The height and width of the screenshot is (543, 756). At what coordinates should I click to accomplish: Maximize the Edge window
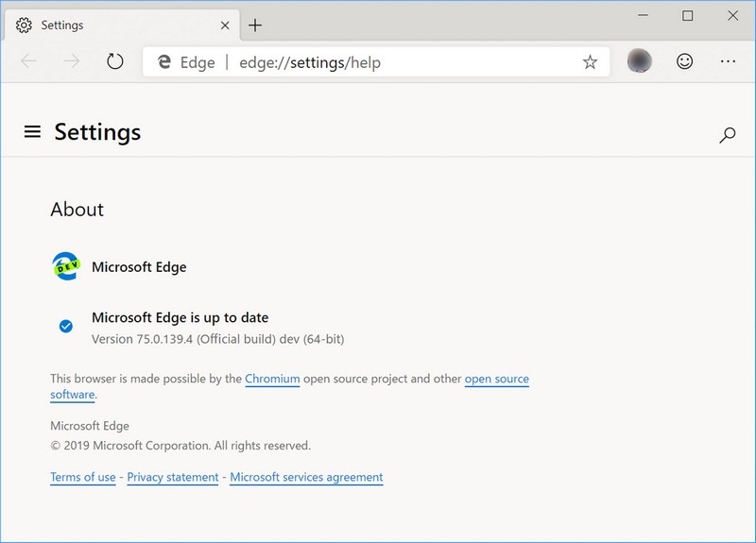688,15
